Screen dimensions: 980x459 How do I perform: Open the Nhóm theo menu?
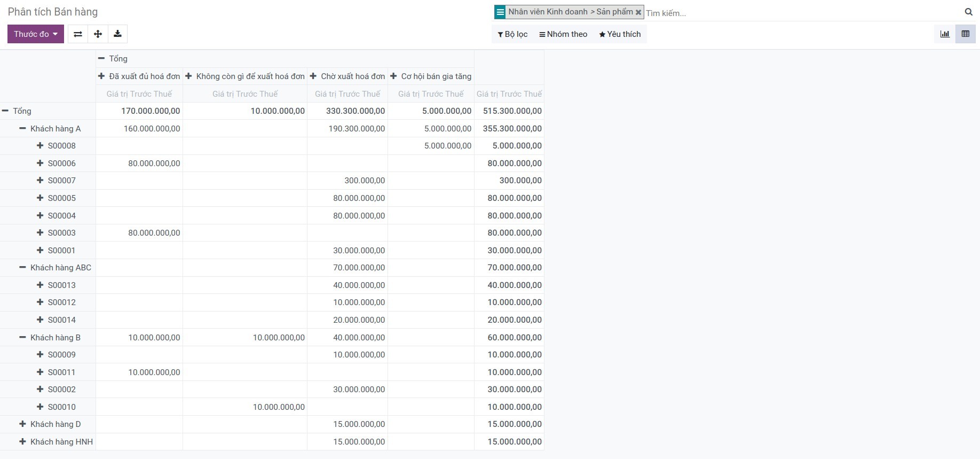pos(563,34)
